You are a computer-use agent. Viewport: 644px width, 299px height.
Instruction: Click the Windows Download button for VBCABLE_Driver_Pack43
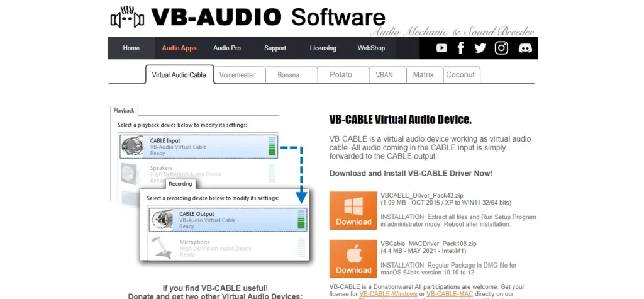coord(353,211)
